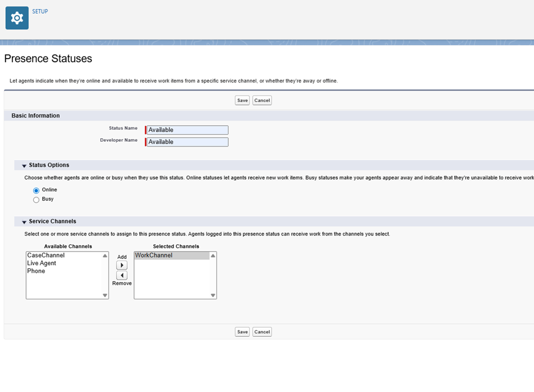
Task: Select the Busy radio button
Action: coord(36,200)
